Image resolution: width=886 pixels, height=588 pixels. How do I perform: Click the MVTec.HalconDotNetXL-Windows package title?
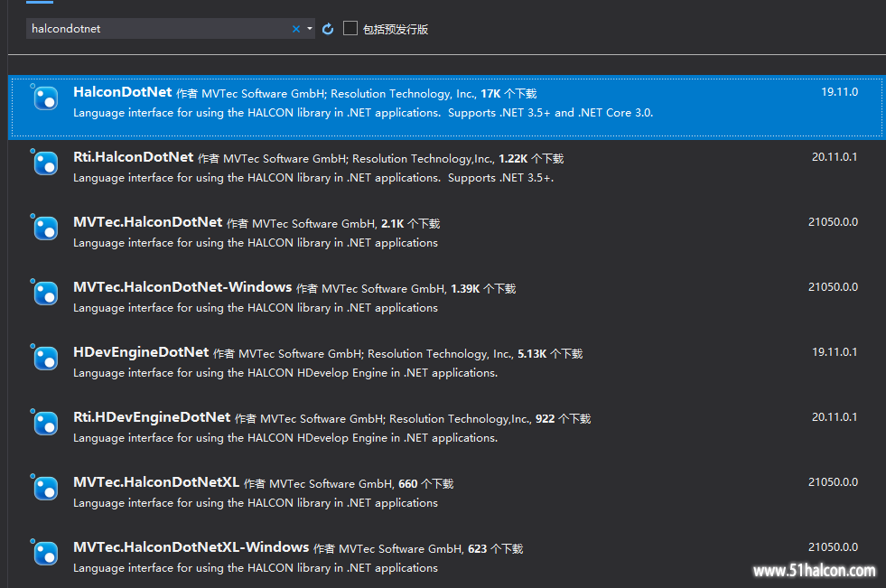coord(191,546)
